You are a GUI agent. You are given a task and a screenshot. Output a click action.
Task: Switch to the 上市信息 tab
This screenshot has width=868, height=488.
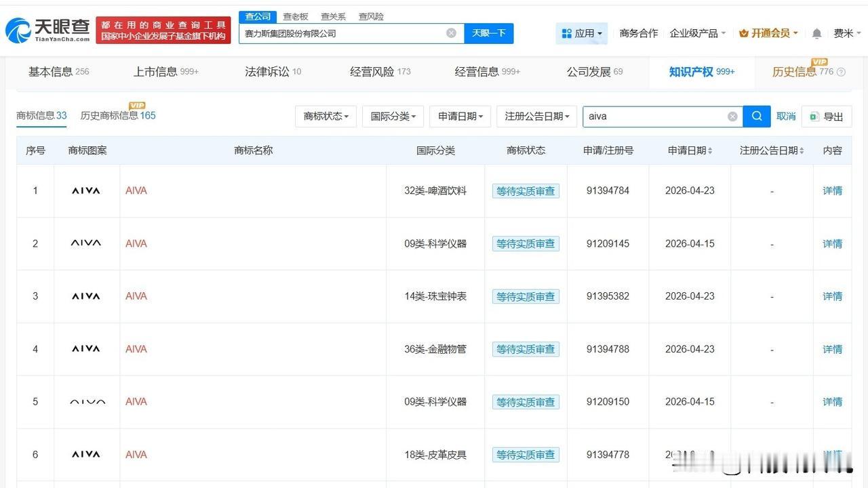tap(166, 72)
